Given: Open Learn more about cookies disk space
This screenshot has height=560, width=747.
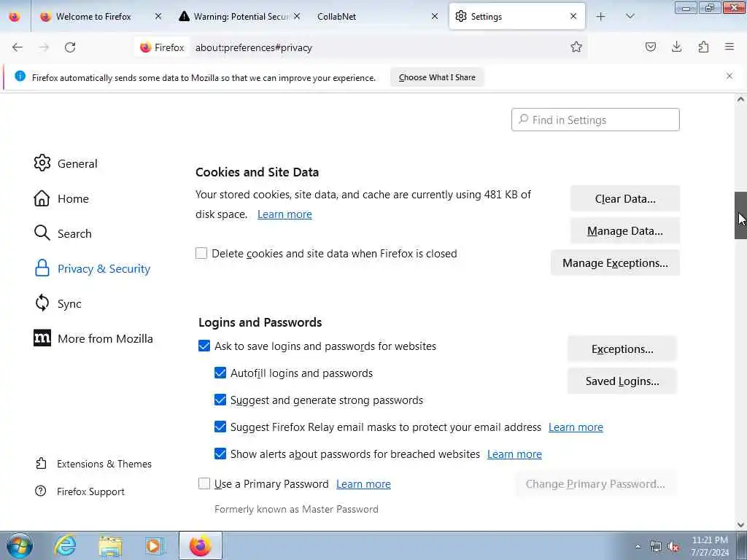Looking at the screenshot, I should (x=285, y=214).
